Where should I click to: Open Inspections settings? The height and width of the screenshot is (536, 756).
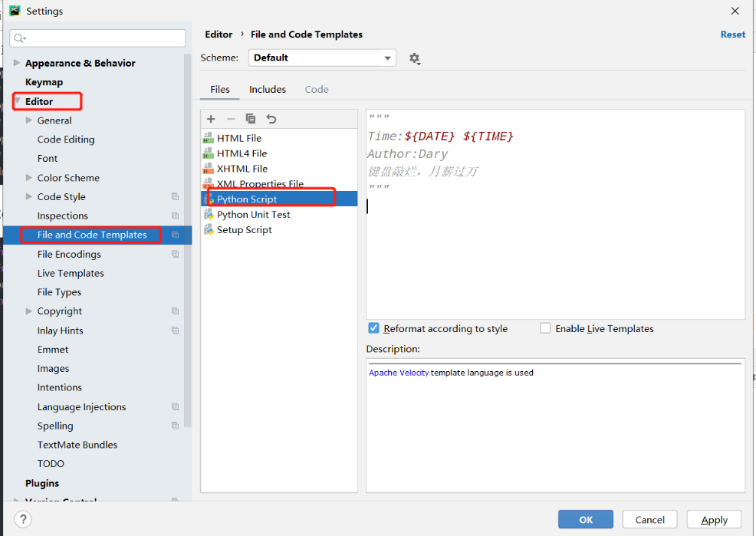[x=63, y=216]
